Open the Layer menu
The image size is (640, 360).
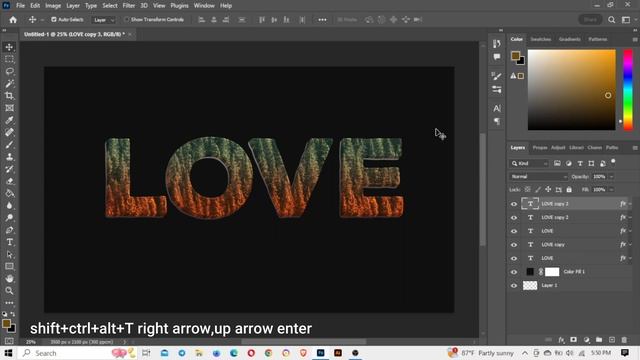[x=73, y=6]
